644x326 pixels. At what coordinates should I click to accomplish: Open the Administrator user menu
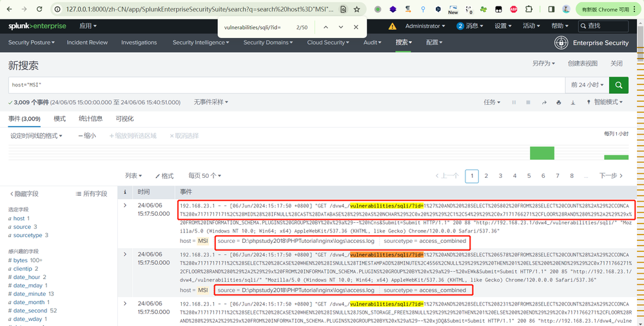click(x=425, y=26)
